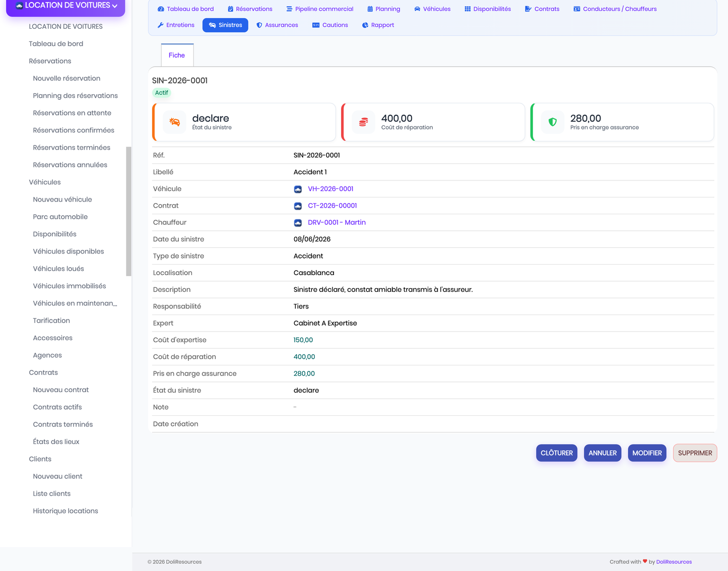Click the vehicle icon beside VH-2026-0001

(298, 189)
